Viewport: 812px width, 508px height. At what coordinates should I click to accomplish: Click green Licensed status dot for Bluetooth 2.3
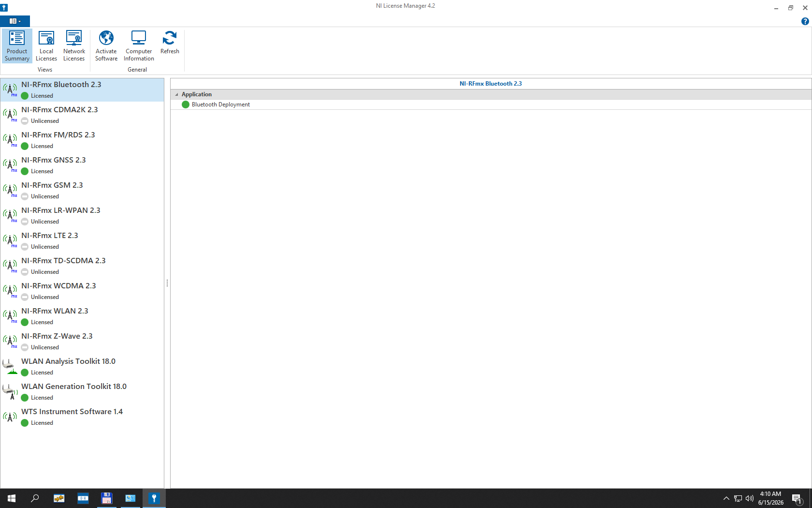(x=25, y=96)
